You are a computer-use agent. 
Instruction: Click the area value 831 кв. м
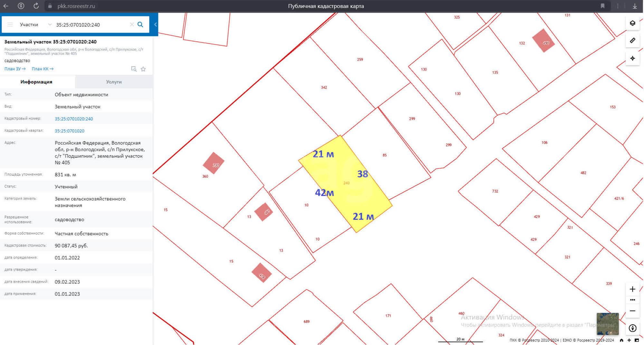tap(65, 175)
